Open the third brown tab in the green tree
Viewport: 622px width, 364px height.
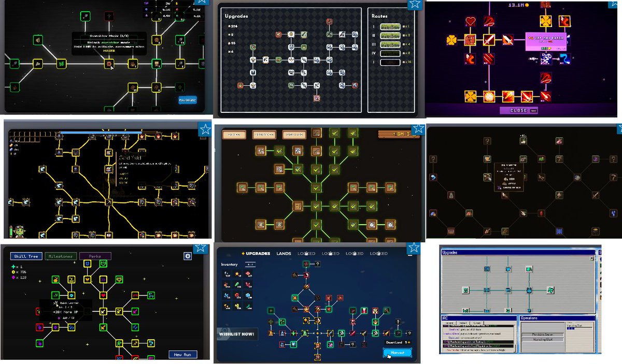294,135
